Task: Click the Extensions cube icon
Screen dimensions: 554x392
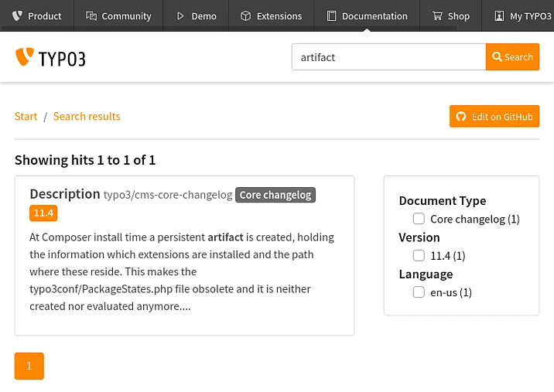Action: [246, 15]
